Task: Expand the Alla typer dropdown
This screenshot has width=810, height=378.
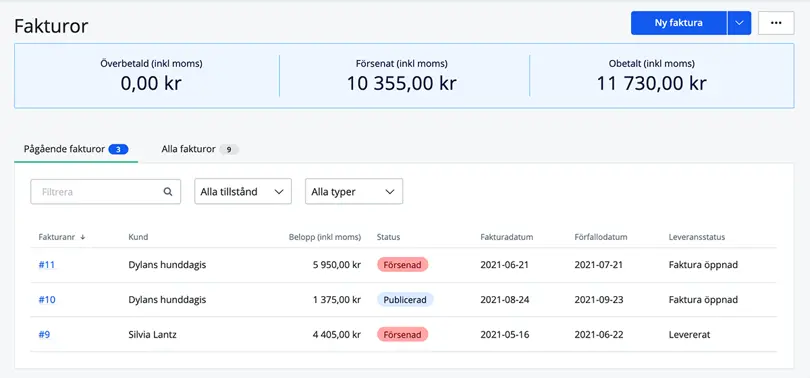Action: [354, 192]
